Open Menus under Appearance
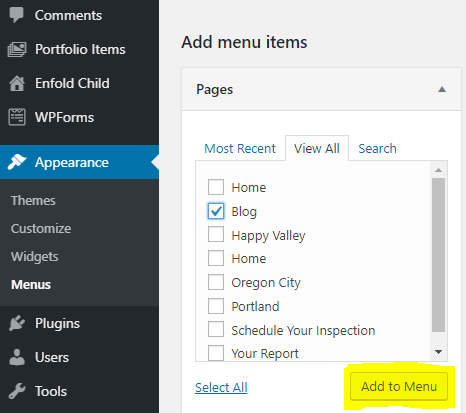This screenshot has height=413, width=466. tap(31, 285)
